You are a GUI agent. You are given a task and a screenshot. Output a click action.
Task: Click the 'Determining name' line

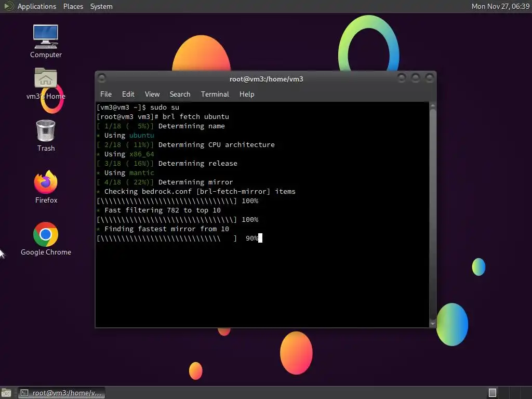(161, 126)
